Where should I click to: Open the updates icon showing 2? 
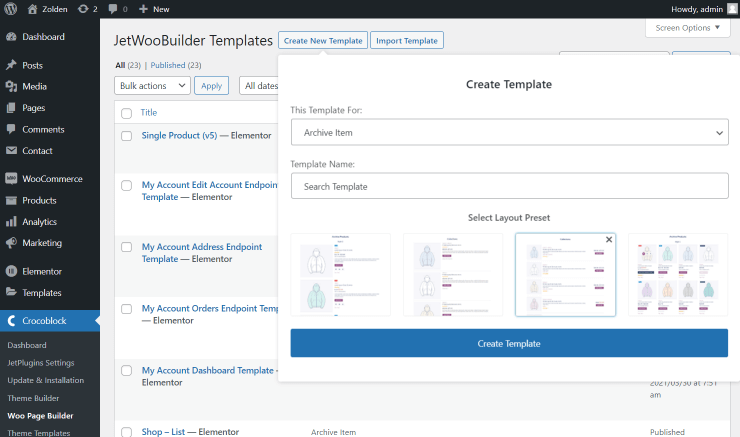coord(83,9)
